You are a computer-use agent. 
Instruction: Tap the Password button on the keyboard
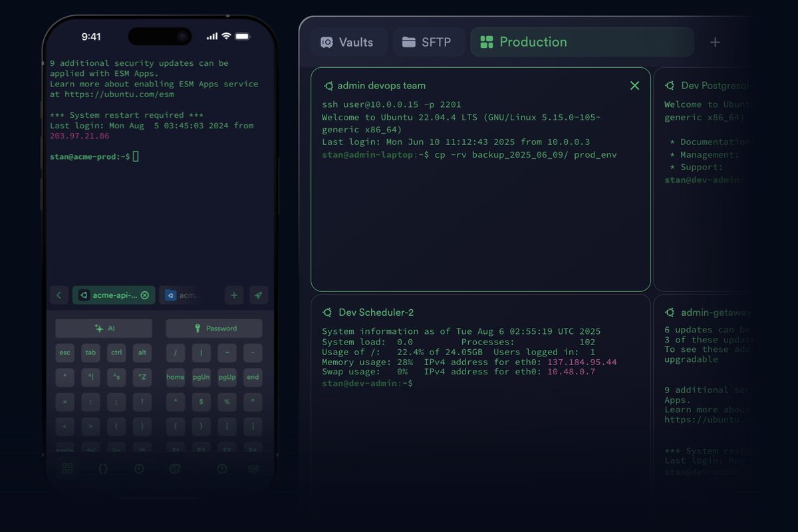(214, 329)
